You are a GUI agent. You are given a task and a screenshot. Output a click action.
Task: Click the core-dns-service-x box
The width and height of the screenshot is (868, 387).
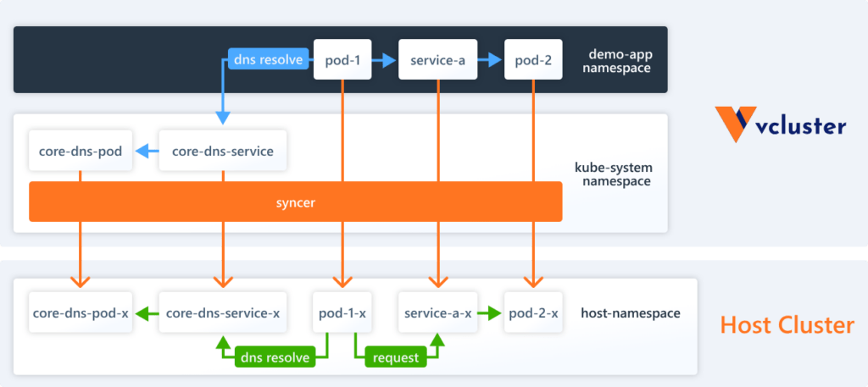click(223, 312)
